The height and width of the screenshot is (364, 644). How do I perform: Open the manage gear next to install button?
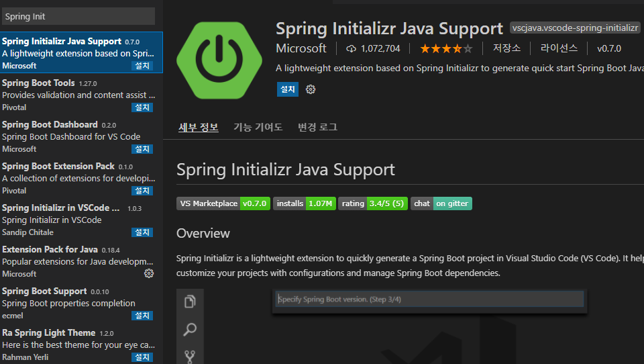coord(311,89)
